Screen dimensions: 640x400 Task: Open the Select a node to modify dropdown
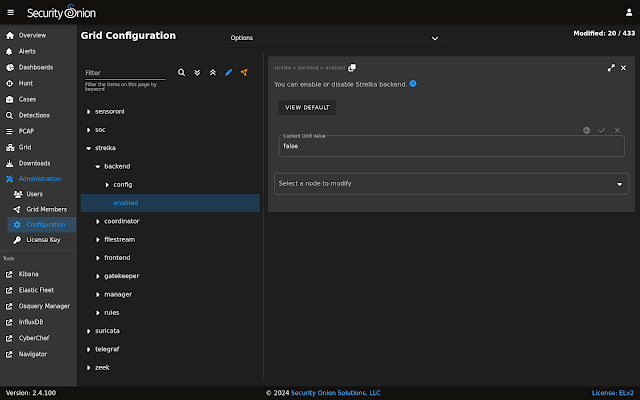[x=451, y=184]
